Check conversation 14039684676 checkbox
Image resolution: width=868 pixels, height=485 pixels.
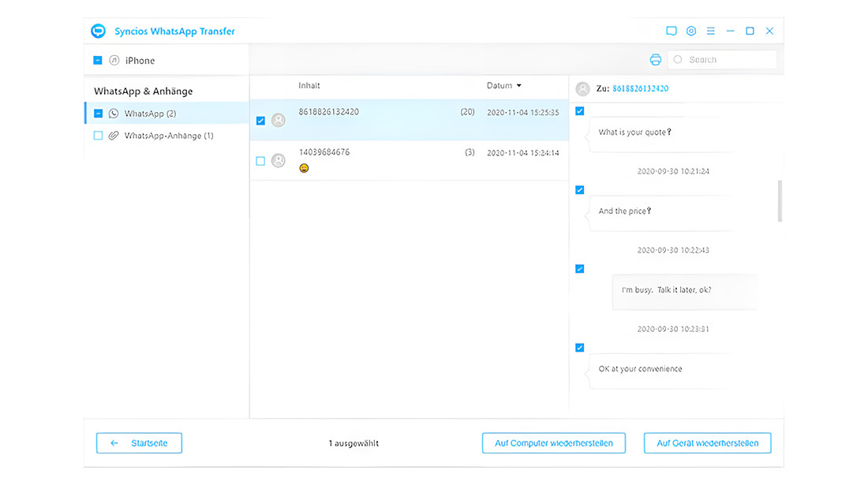coord(260,161)
